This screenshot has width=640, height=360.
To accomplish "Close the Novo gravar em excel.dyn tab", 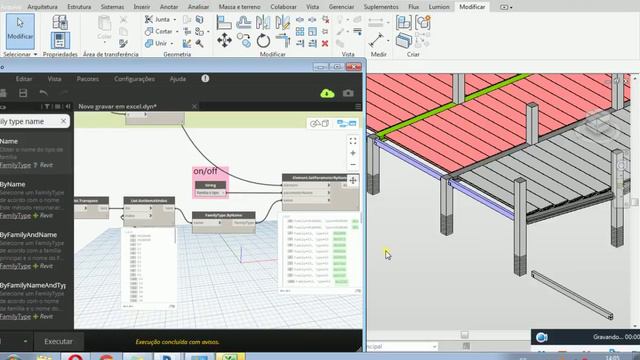I will (194, 107).
